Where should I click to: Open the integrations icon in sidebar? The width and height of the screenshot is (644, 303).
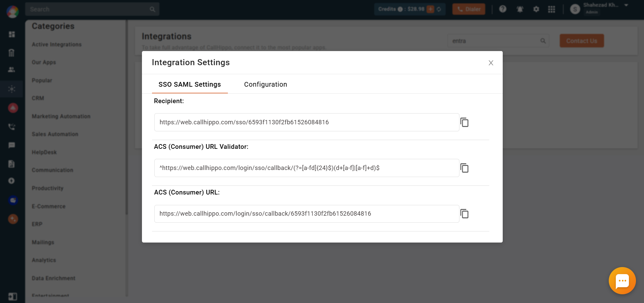pos(12,89)
